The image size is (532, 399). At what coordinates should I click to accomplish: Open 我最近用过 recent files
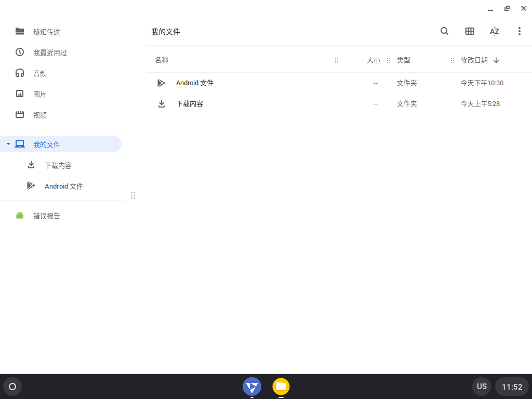pos(50,52)
